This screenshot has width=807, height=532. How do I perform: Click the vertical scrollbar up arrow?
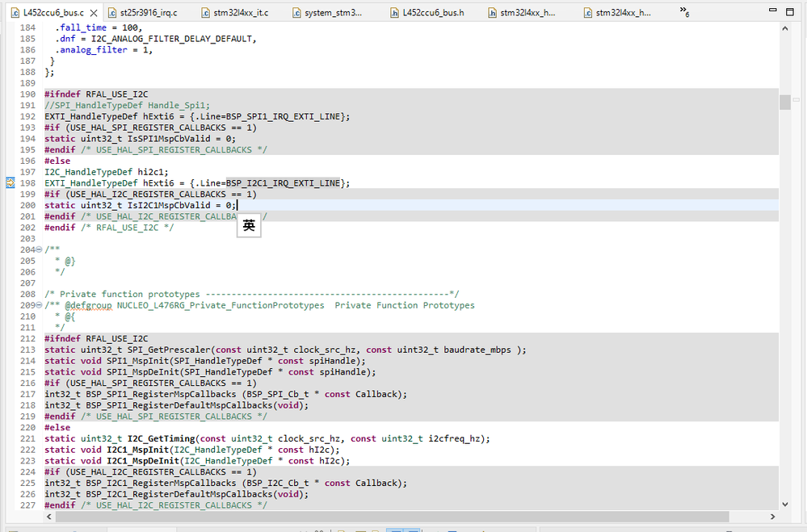tap(785, 29)
